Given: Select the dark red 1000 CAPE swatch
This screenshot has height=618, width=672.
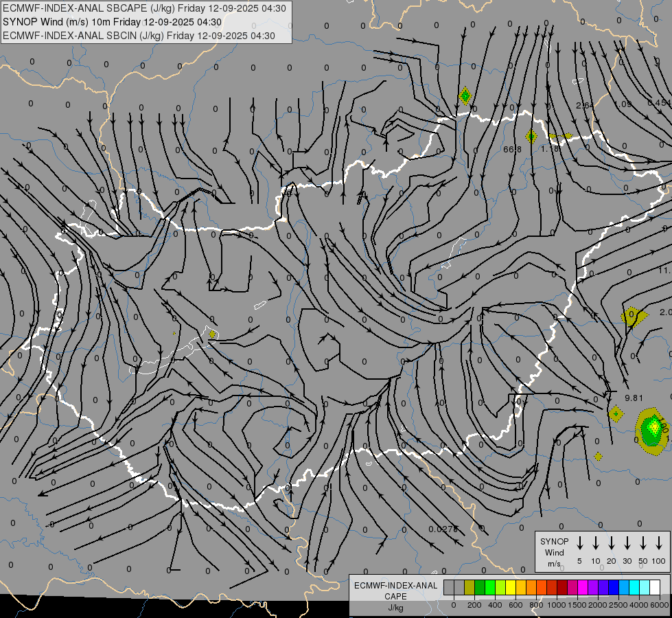Looking at the screenshot, I should [x=562, y=587].
